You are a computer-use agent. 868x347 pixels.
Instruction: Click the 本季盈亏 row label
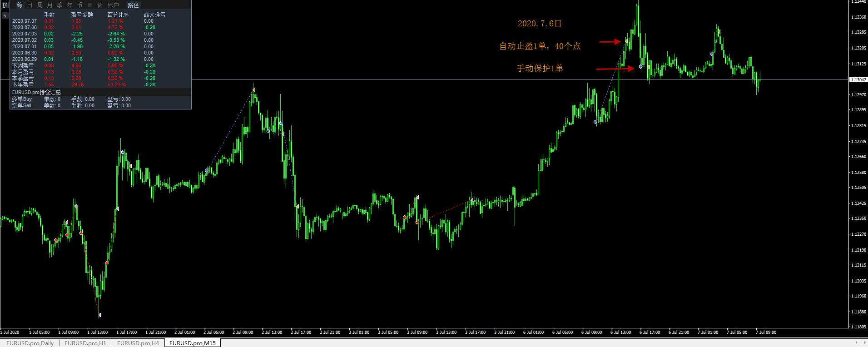pos(23,78)
